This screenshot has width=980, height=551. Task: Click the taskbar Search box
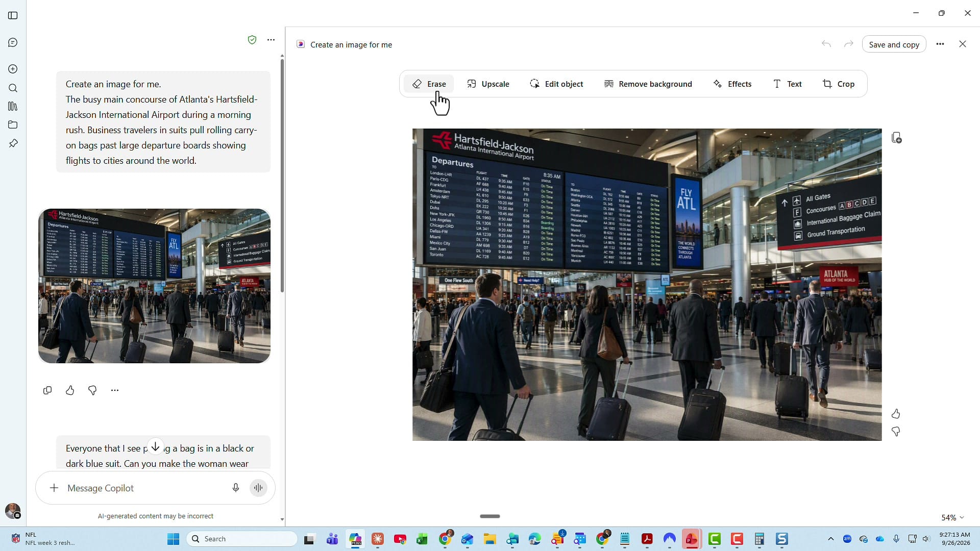[242, 539]
